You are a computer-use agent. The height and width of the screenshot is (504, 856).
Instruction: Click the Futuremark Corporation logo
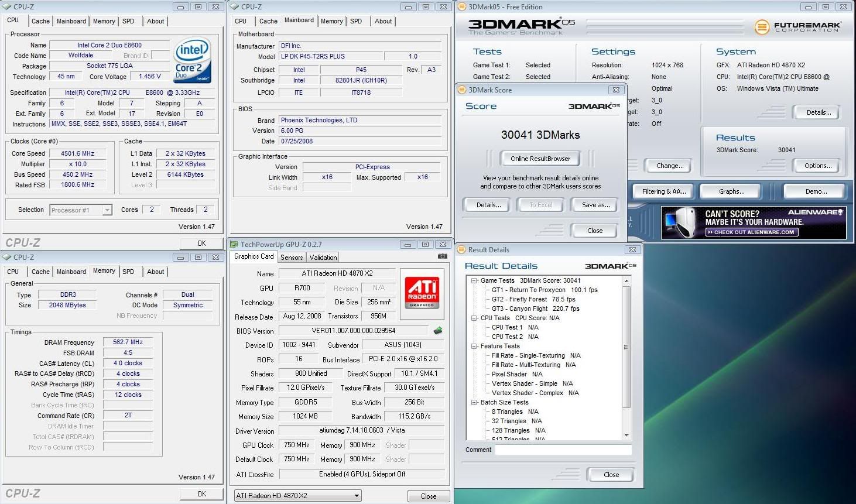(797, 26)
